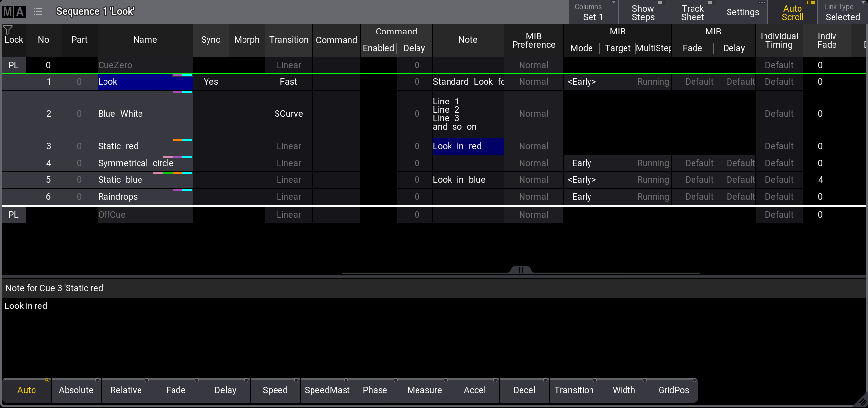Select the SCurve transition cell of cue 2
Screen dimensions: 868x408
pos(288,114)
